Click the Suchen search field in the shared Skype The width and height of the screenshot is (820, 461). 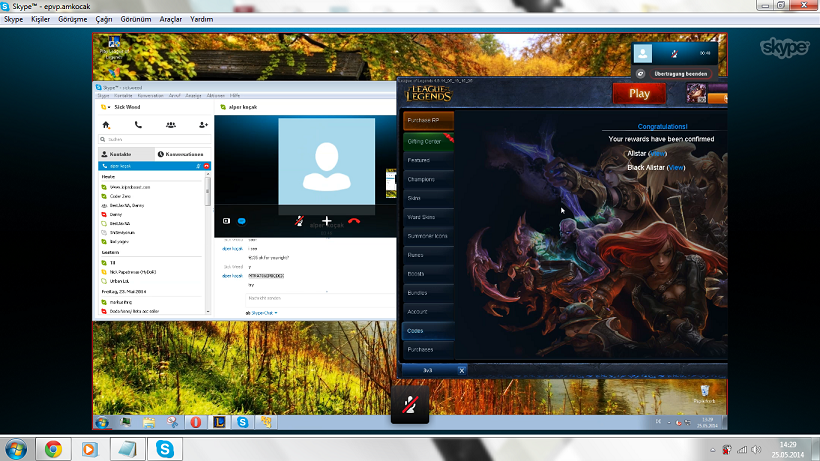155,140
